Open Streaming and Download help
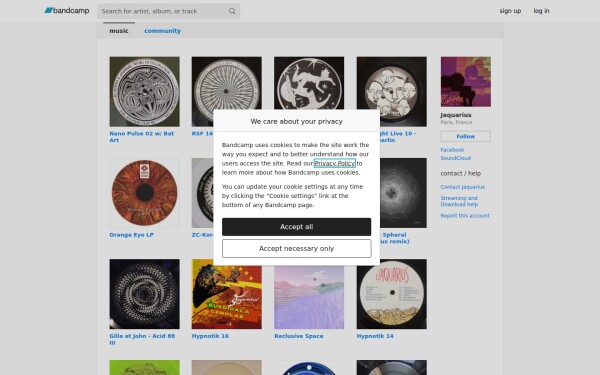 459,201
